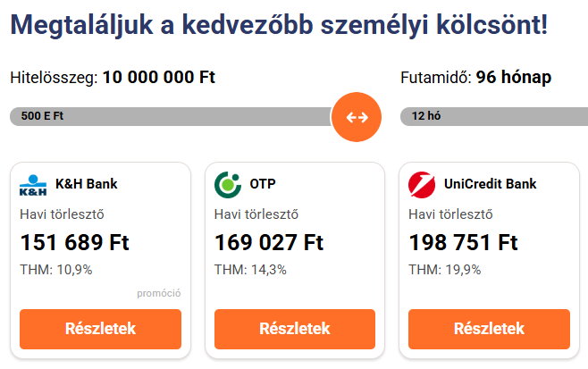Viewport: 588px width, 369px height.
Task: Click the UniCredit red logo icon
Action: 422,184
